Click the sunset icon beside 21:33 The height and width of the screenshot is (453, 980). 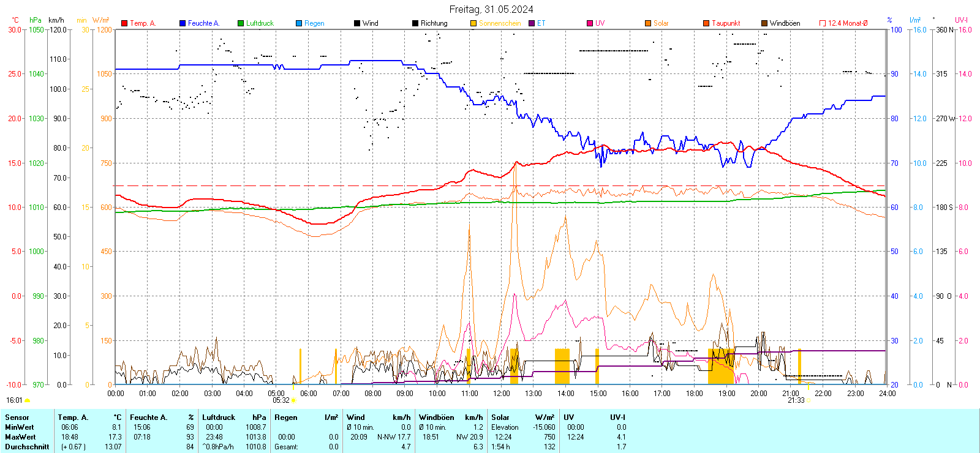pyautogui.click(x=809, y=400)
